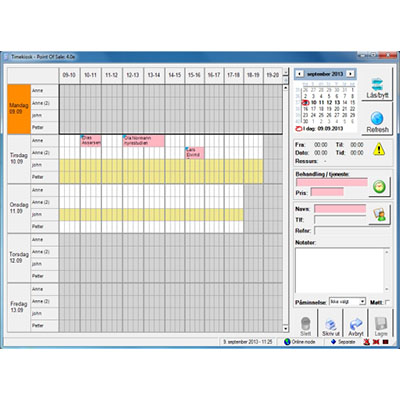Toggle the Møtt checkbox
400x400 pixels.
(x=387, y=302)
